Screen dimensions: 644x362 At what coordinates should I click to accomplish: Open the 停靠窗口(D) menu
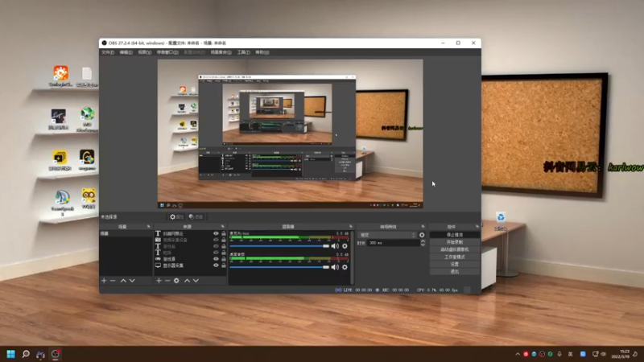coord(167,52)
